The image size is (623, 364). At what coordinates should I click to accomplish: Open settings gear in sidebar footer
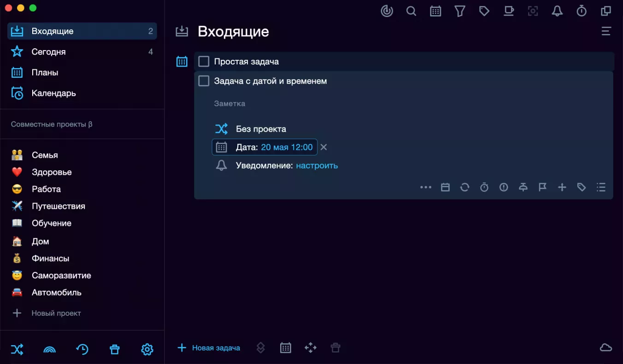pyautogui.click(x=147, y=349)
